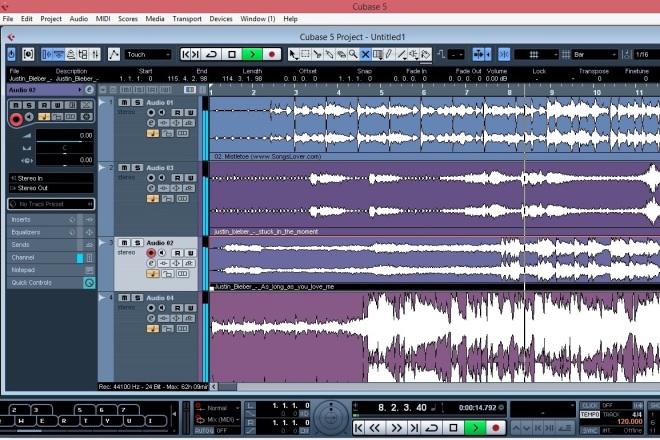Screen dimensions: 660x440
Task: Toggle record enable on Audio 02 track
Action: click(x=151, y=253)
